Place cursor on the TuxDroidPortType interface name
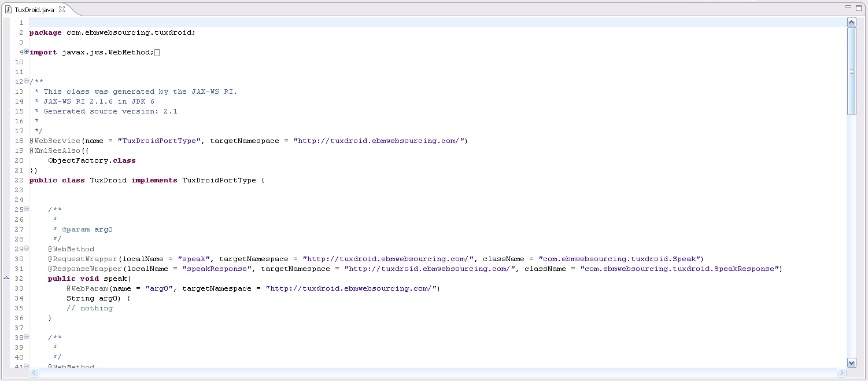The height and width of the screenshot is (381, 868). click(x=219, y=180)
